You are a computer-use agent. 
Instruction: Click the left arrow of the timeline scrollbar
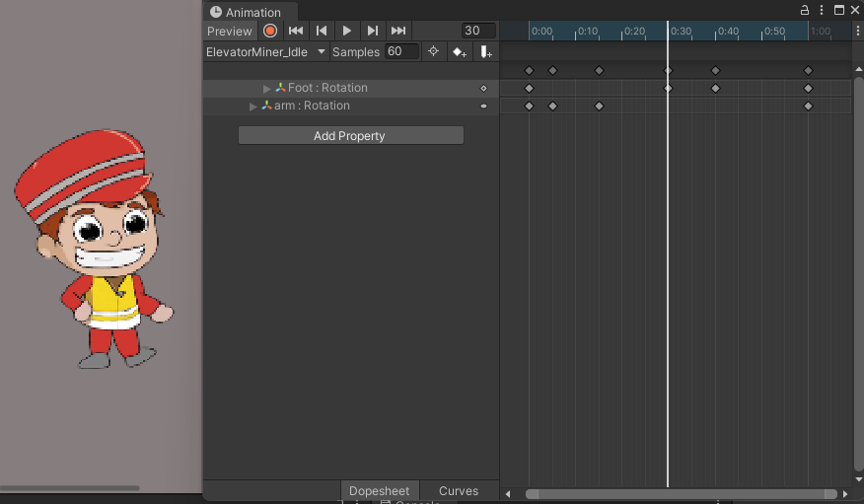tap(508, 494)
